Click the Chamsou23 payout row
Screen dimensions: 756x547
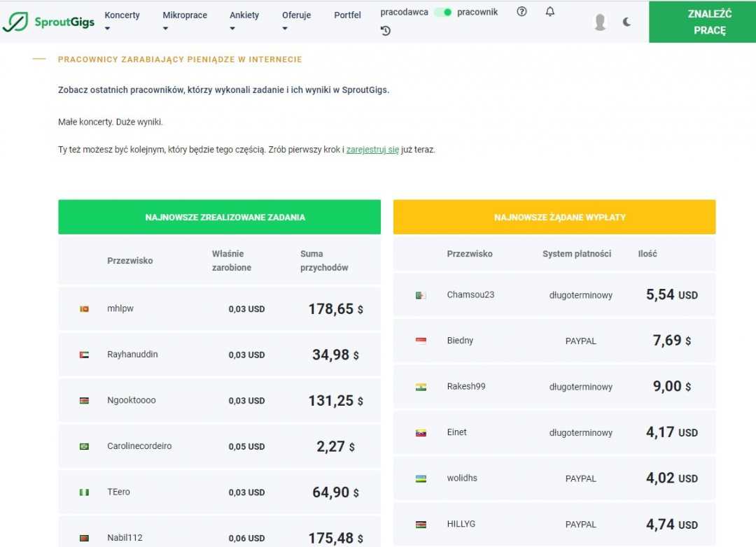[554, 295]
